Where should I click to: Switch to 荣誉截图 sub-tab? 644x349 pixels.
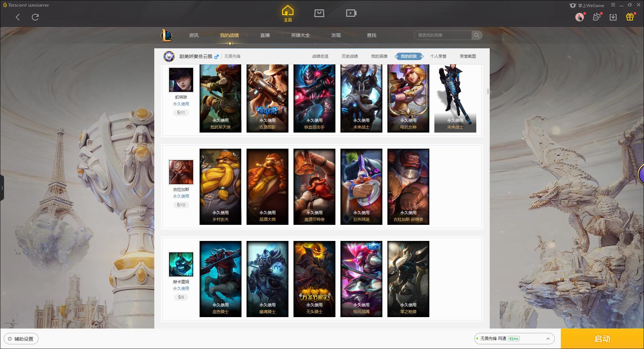point(468,56)
